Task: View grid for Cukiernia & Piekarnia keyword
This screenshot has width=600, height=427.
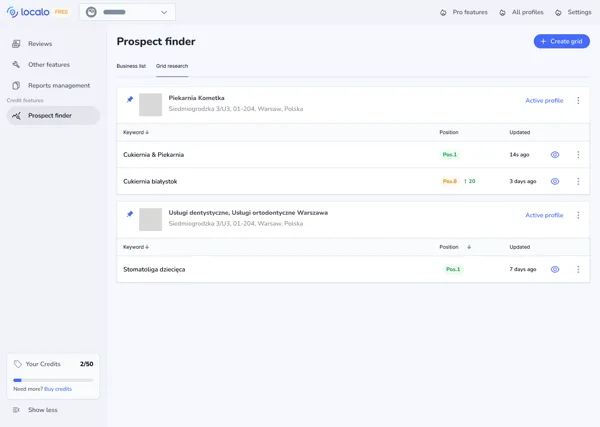Action: point(555,155)
